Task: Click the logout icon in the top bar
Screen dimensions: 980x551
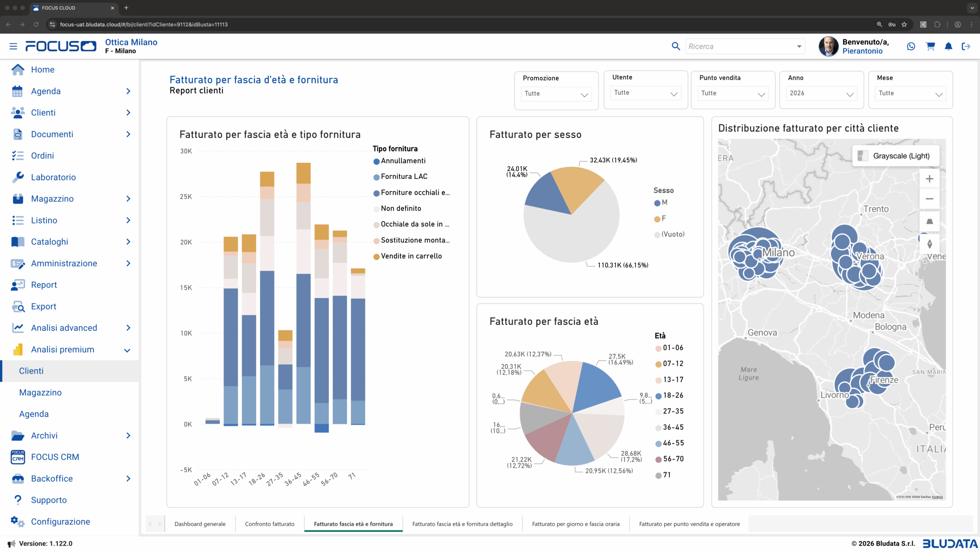Action: click(x=966, y=46)
